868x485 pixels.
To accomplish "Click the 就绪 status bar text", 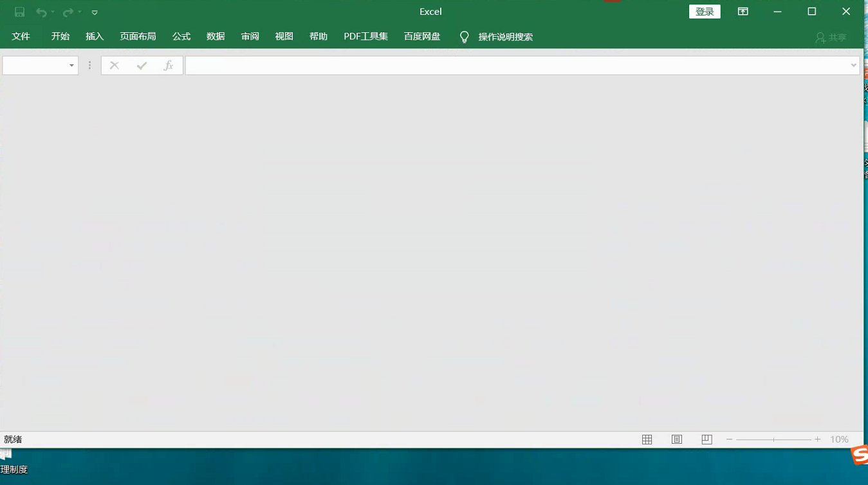I will tap(13, 439).
